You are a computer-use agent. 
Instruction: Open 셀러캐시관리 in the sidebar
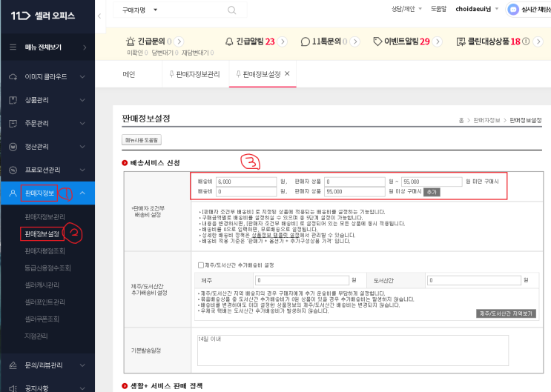click(42, 285)
